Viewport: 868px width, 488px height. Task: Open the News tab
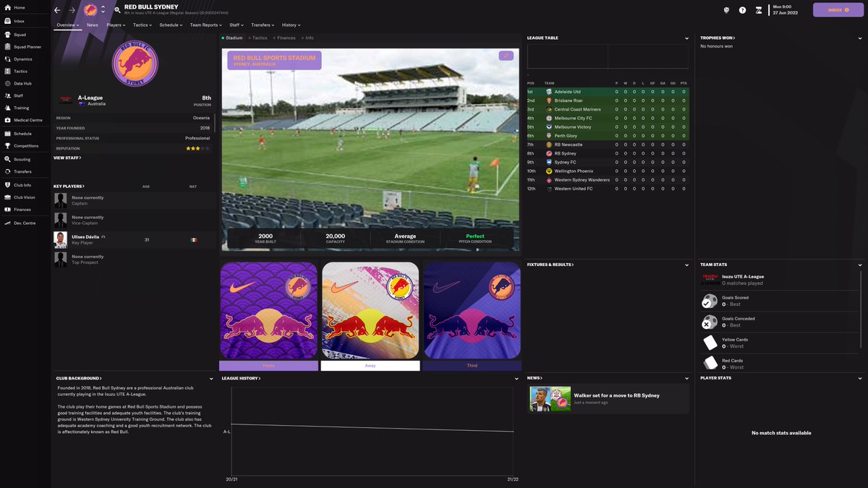click(93, 25)
